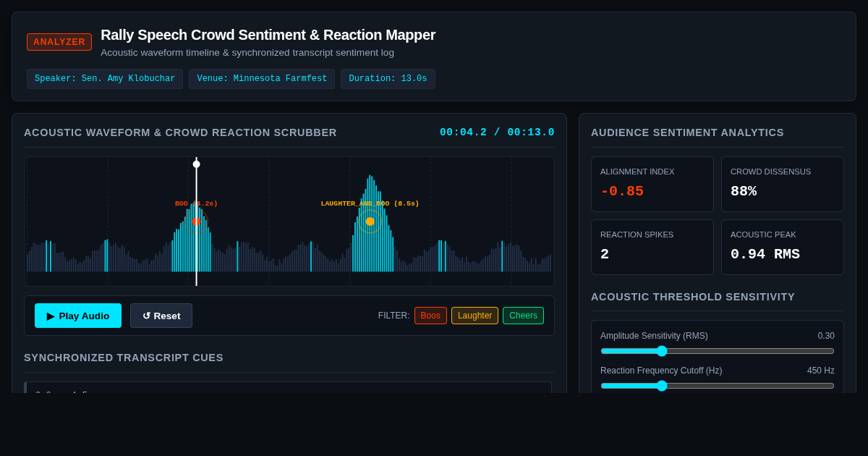Click the Venue: Minnesota Farmfest tag

[x=262, y=79]
